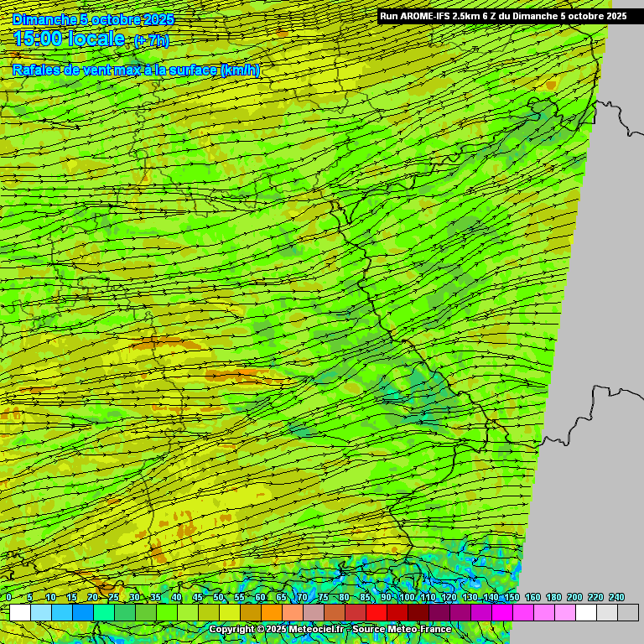
Task: Click the Run AROME-IFS 2.5km header banner
Action: (x=502, y=16)
